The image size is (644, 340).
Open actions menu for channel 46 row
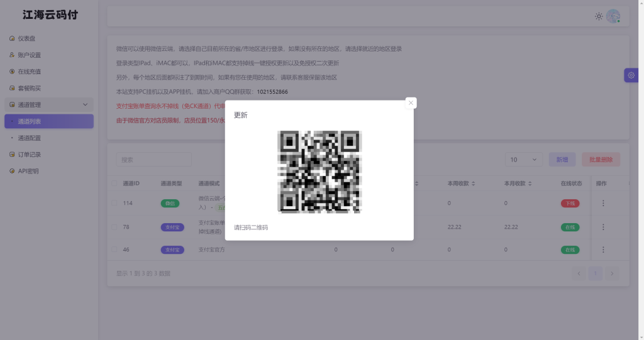coord(603,250)
